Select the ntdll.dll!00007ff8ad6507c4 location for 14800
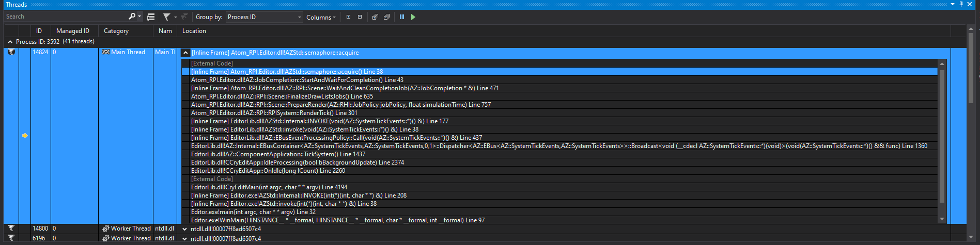 (x=226, y=229)
